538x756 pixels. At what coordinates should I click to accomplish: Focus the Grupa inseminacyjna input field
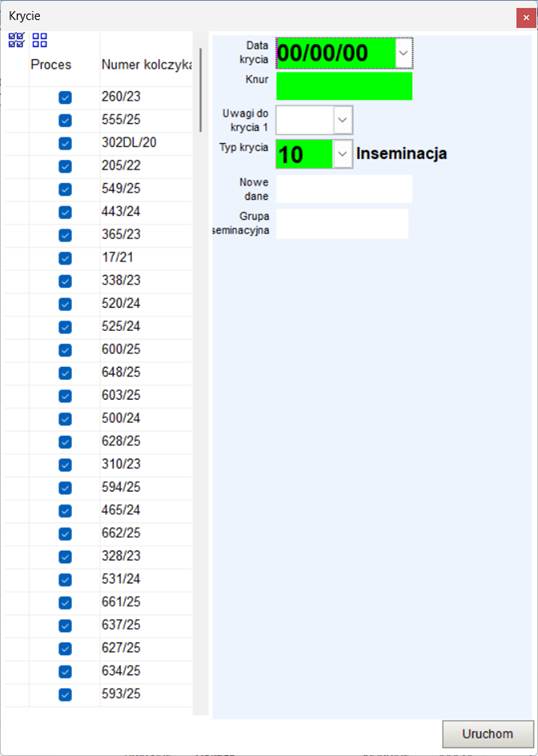pyautogui.click(x=342, y=223)
